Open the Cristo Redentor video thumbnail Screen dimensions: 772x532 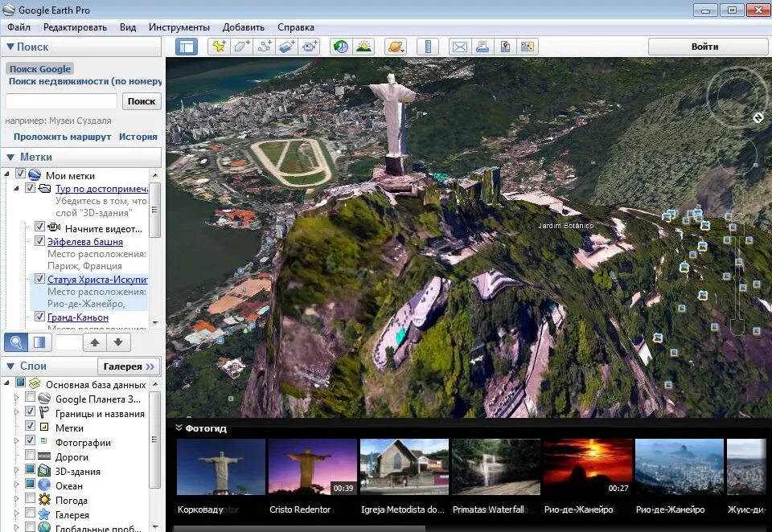click(313, 467)
